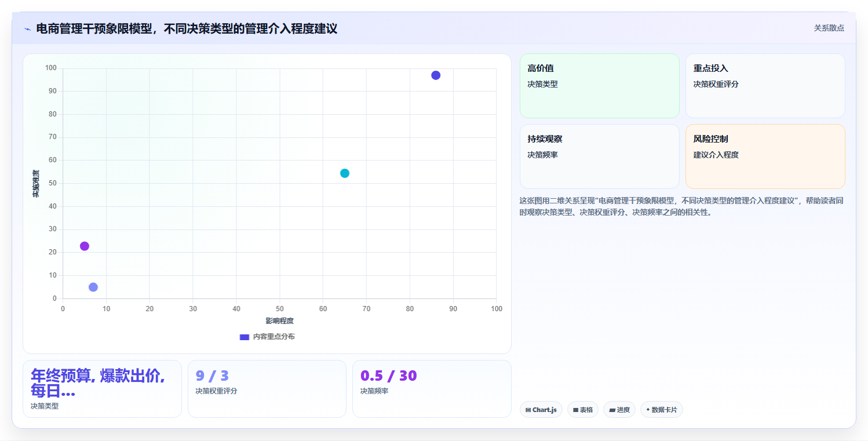Select the purple scatter data point
The image size is (868, 441).
tap(85, 246)
